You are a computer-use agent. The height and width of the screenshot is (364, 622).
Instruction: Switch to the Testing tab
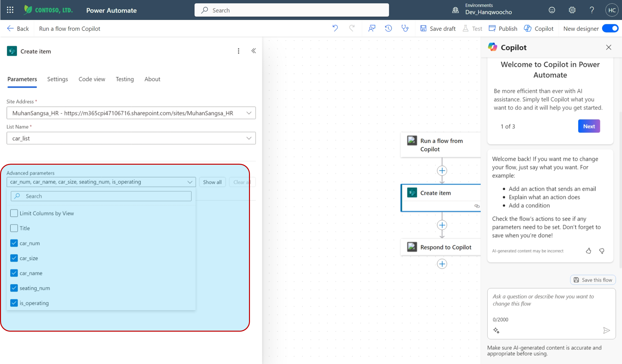click(x=125, y=79)
